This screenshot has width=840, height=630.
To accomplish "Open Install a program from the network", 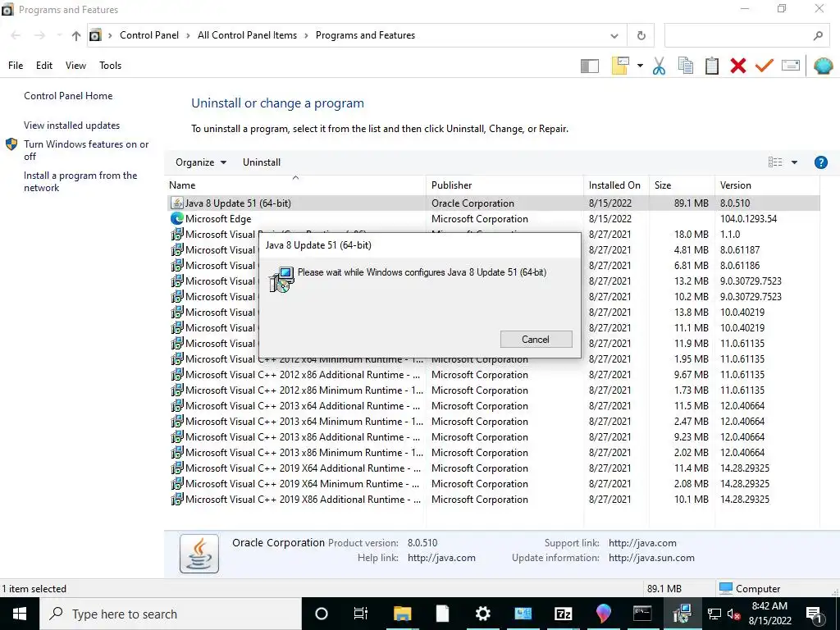I will point(80,181).
